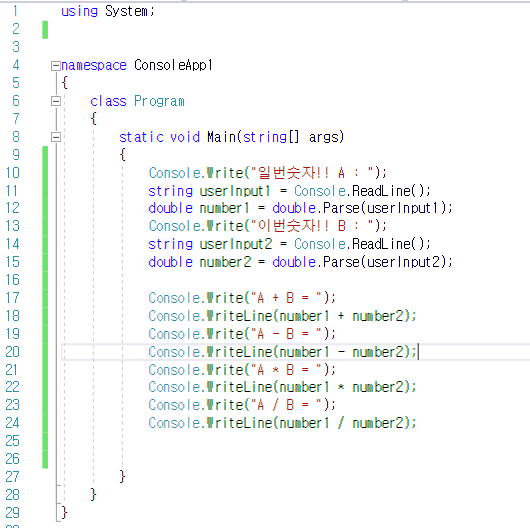Click 'Console.WriteLine(number1 / number2);' line

pos(282,423)
